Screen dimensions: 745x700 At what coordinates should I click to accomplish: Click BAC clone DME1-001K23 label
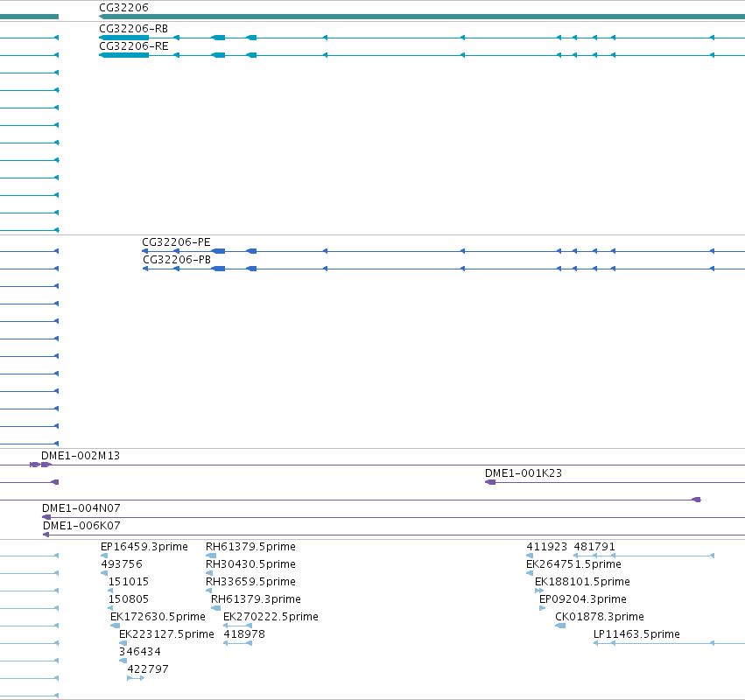(x=524, y=473)
